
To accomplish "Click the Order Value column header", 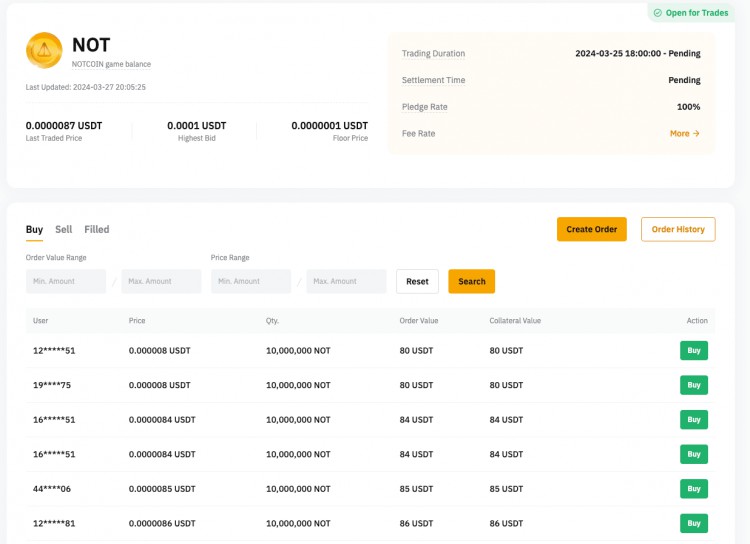I will point(419,321).
